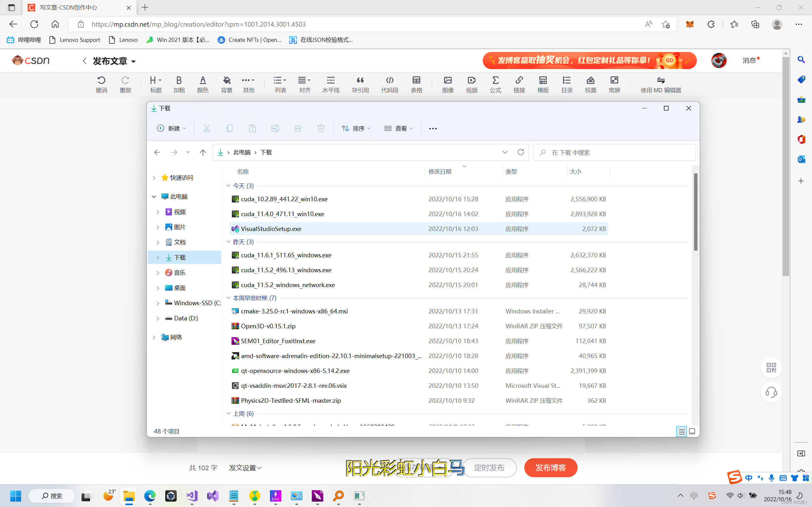Screen dimensions: 812x507
Task: Insert a code block (代码段)
Action: [x=389, y=84]
